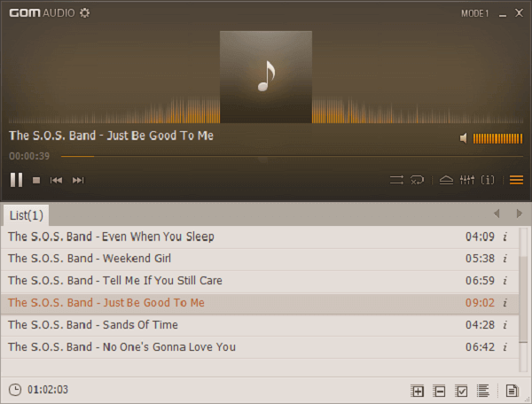Select the List(1) playlist tab

(x=27, y=215)
